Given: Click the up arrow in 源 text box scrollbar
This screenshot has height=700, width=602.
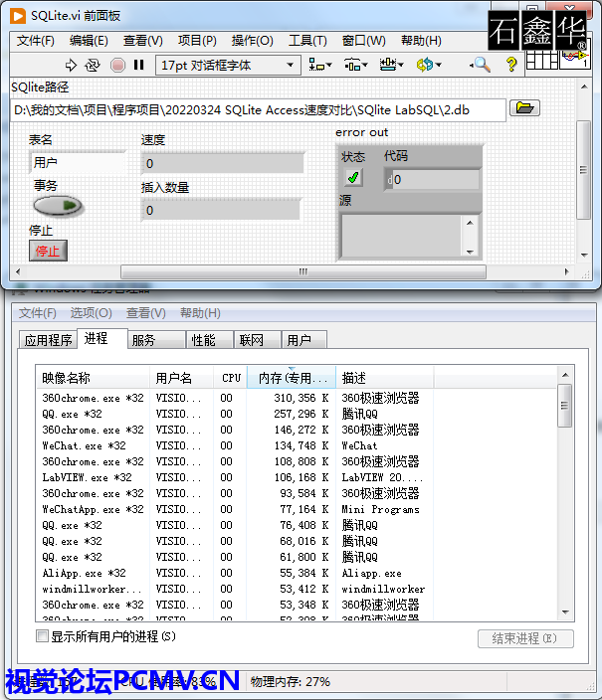Looking at the screenshot, I should click(x=470, y=223).
